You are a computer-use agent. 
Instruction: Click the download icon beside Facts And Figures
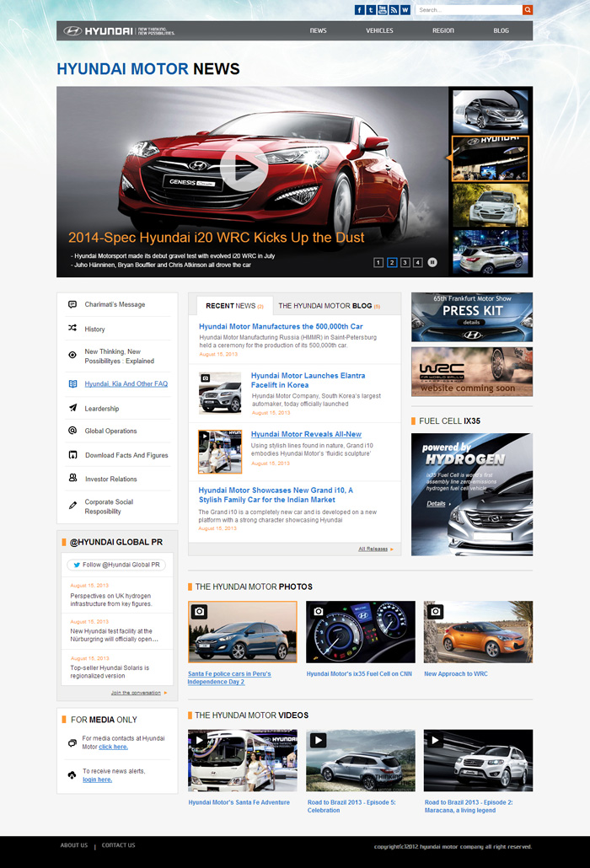pyautogui.click(x=72, y=455)
